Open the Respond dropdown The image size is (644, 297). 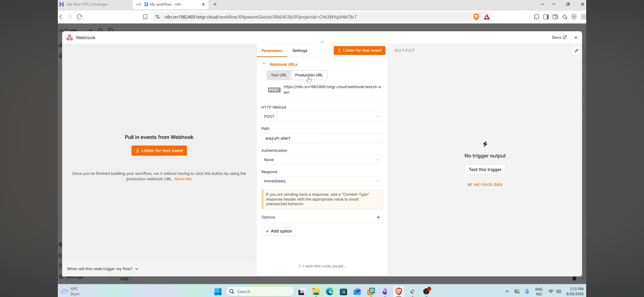tap(322, 181)
